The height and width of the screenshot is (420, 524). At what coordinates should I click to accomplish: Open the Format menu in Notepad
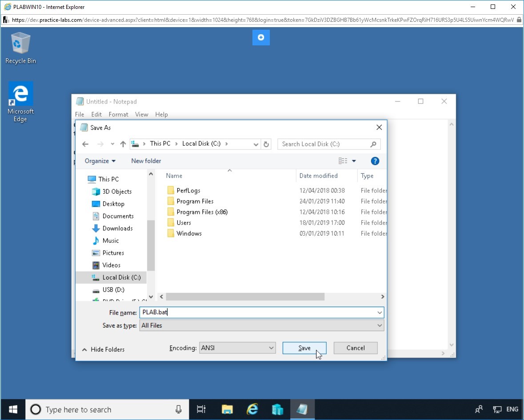pyautogui.click(x=118, y=114)
